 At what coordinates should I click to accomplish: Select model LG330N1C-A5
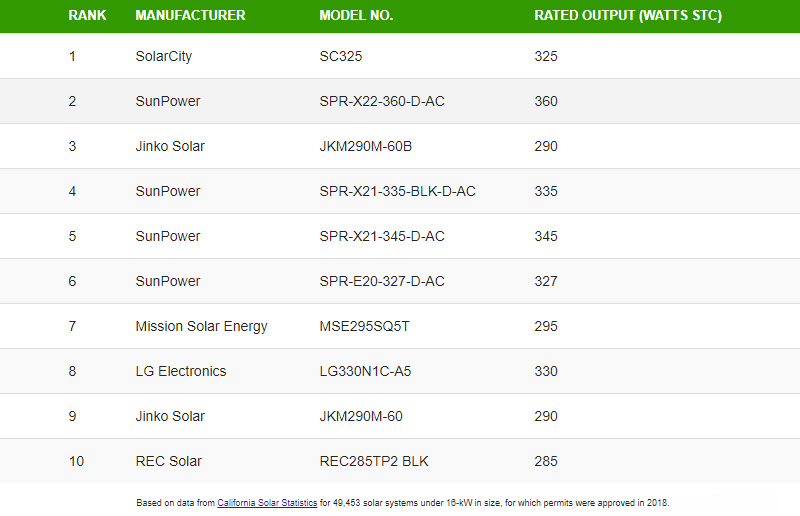tap(365, 371)
